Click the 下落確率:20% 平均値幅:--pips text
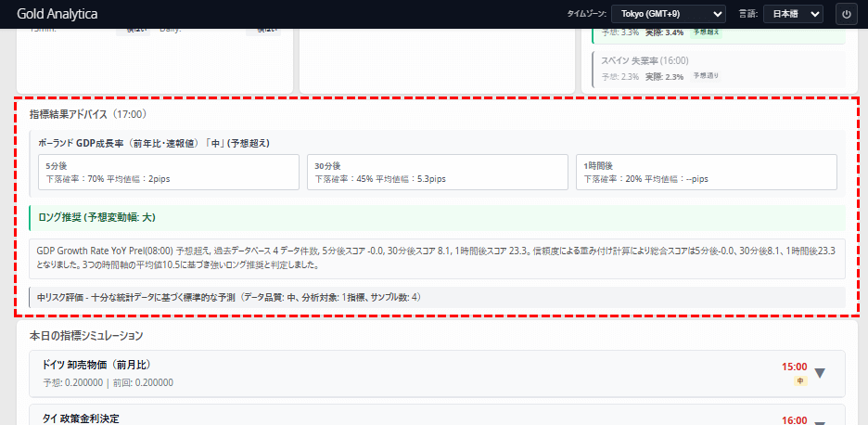 pos(646,179)
